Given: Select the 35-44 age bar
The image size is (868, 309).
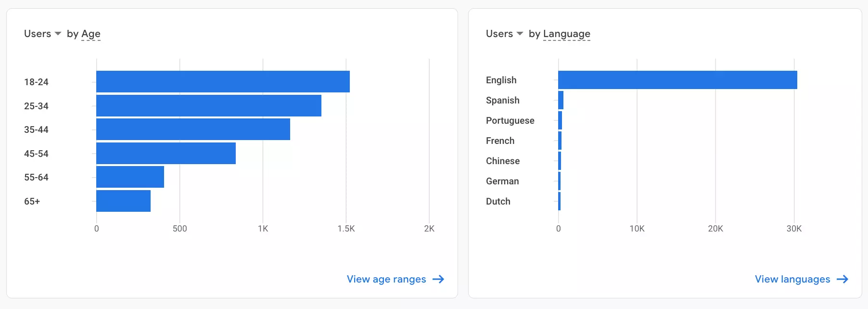Looking at the screenshot, I should (x=193, y=129).
